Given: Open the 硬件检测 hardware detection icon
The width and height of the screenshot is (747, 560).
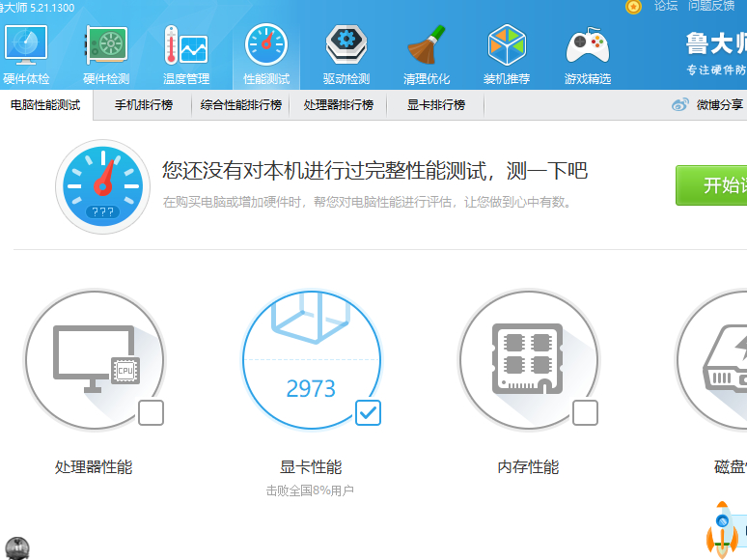Looking at the screenshot, I should click(x=106, y=45).
